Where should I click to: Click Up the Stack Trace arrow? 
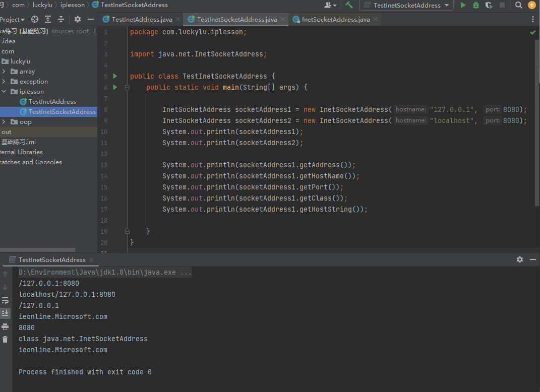point(5,274)
